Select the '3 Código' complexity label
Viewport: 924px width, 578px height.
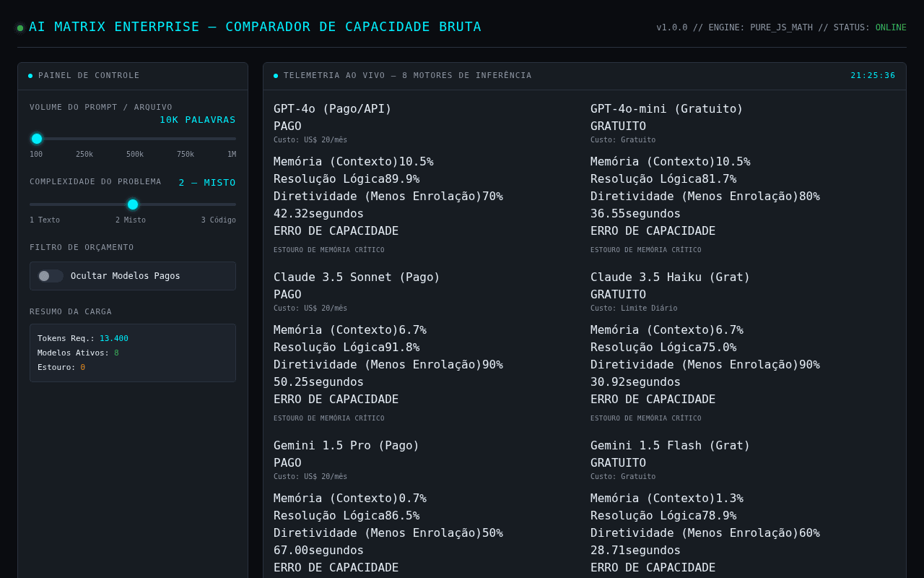point(219,220)
